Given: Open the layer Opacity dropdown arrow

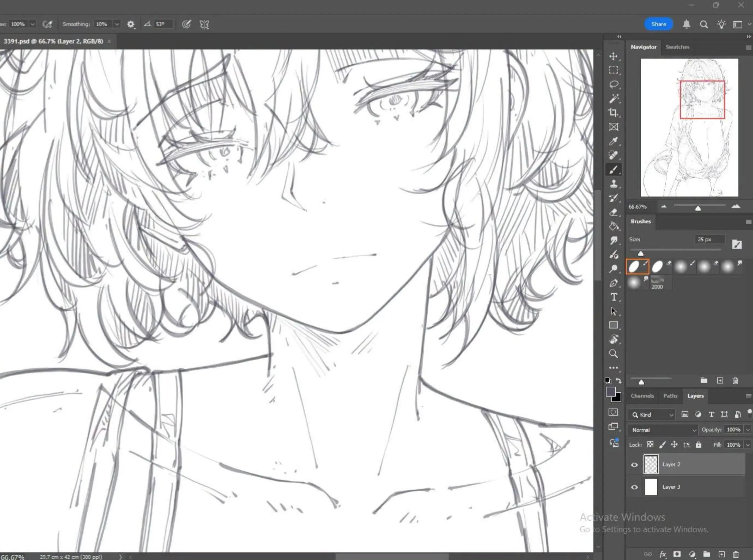Looking at the screenshot, I should coord(748,430).
